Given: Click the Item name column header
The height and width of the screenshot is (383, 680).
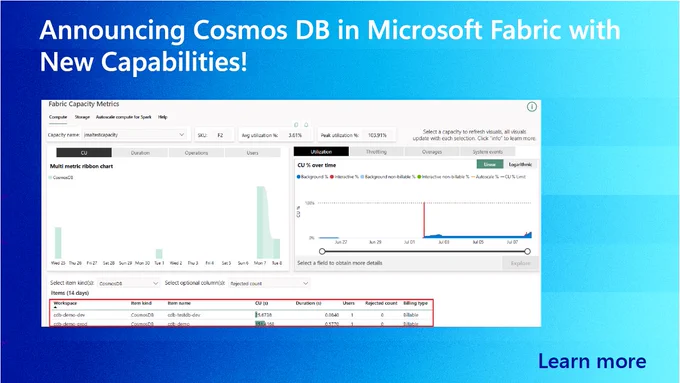Looking at the screenshot, I should 179,303.
